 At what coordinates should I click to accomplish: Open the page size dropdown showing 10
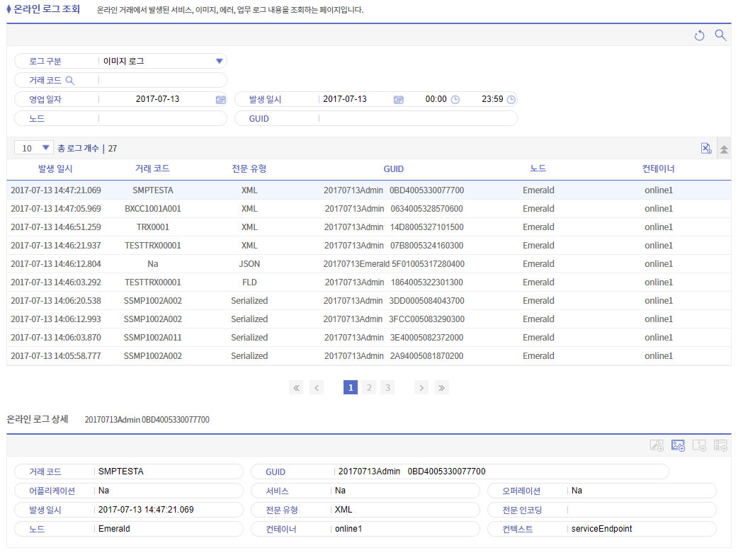tap(33, 148)
